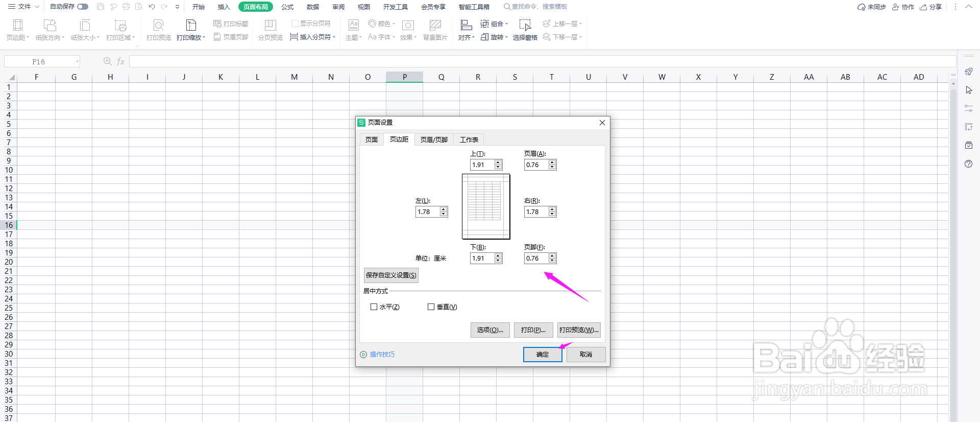
Task: Expand the name box dropdown arrow
Action: (x=77, y=61)
